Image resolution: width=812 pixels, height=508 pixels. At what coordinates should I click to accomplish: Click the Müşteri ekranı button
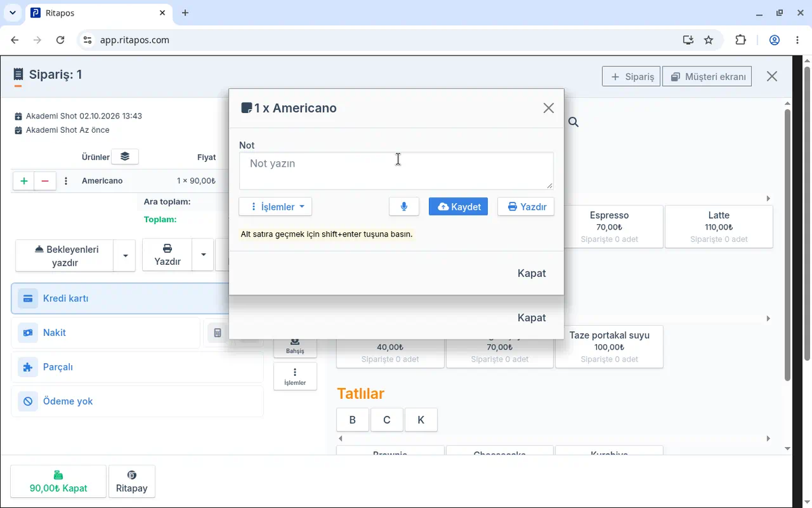pyautogui.click(x=707, y=77)
